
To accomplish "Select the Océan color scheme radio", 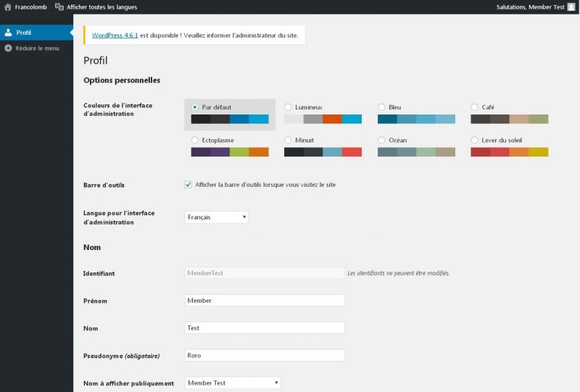I will click(x=381, y=140).
